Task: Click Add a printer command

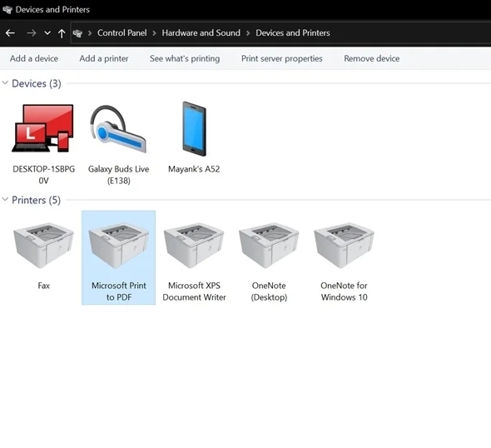Action: [x=104, y=58]
